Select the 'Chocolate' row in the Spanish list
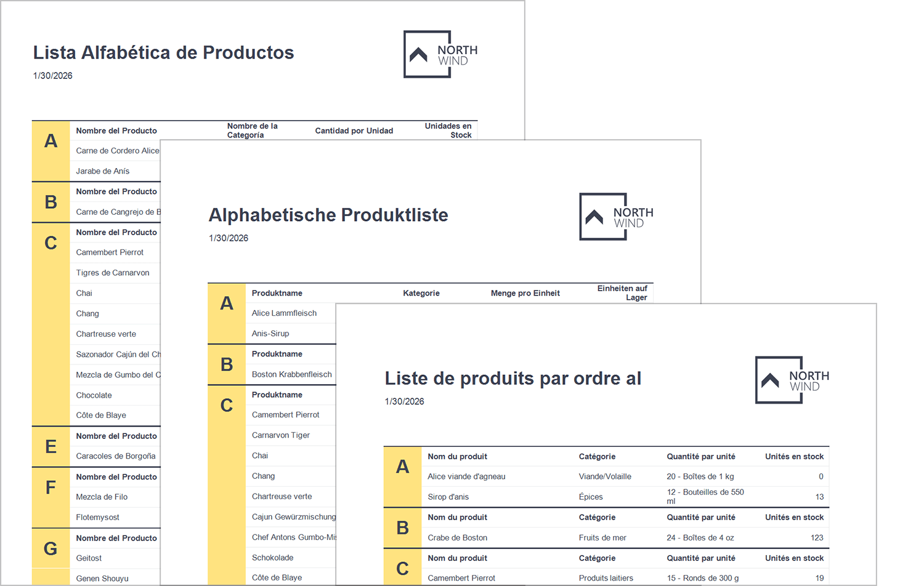 [115, 395]
